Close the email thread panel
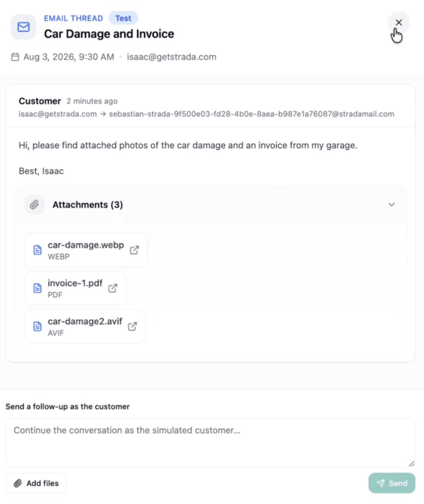 tap(399, 23)
